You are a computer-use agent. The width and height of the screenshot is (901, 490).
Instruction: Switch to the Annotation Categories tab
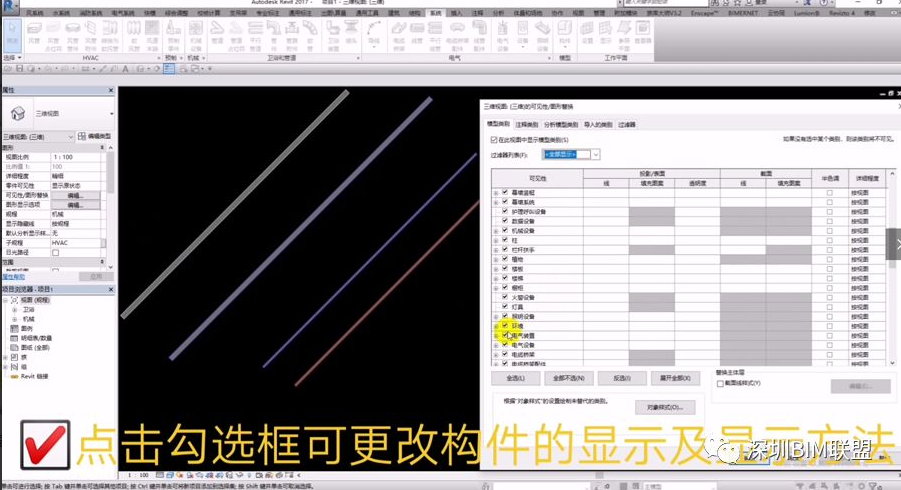pyautogui.click(x=526, y=125)
